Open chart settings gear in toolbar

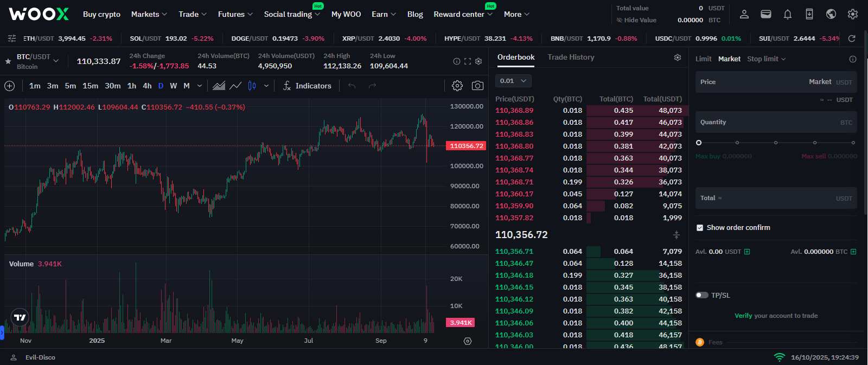(x=457, y=86)
